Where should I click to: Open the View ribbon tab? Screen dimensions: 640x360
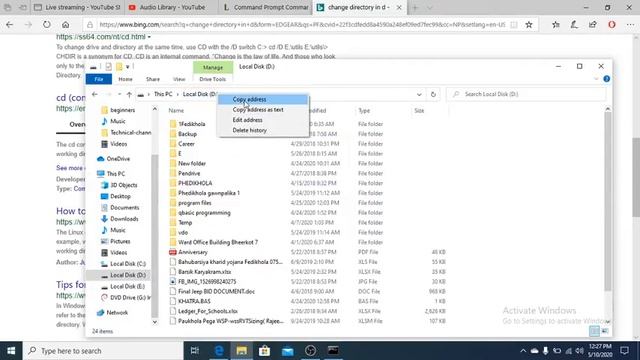click(179, 79)
